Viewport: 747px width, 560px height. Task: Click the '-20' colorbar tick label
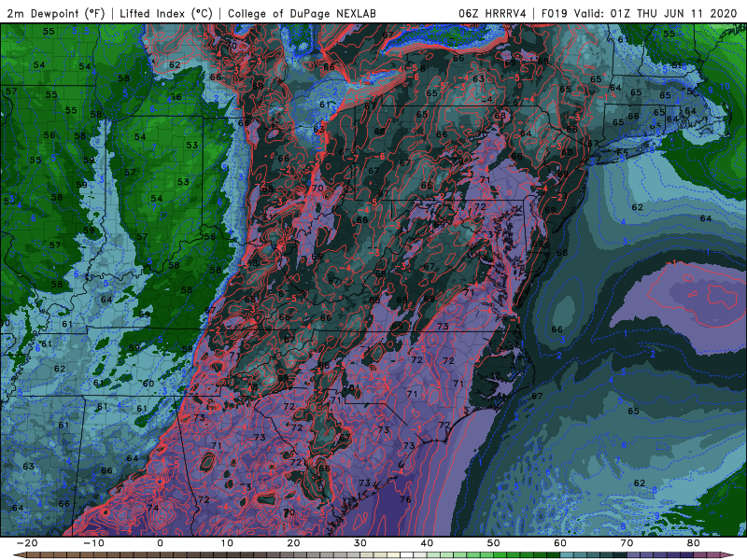pyautogui.click(x=27, y=543)
